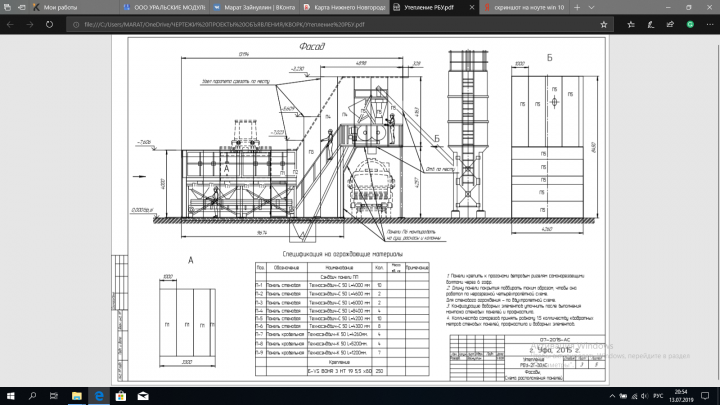720x405 pixels.
Task: Open Task View on taskbar
Action: 54,396
